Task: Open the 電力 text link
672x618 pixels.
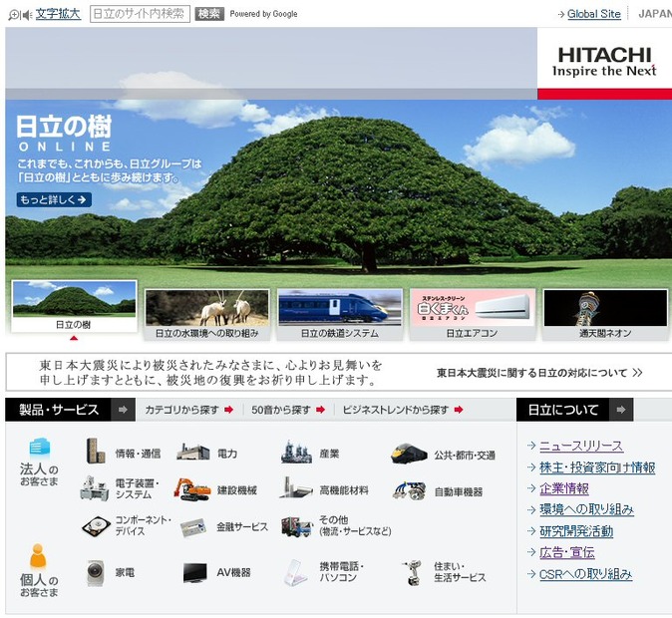Action: [227, 454]
